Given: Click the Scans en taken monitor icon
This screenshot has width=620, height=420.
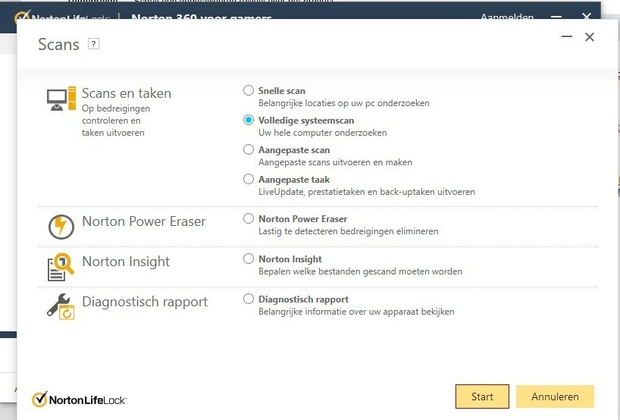Looking at the screenshot, I should pyautogui.click(x=61, y=100).
